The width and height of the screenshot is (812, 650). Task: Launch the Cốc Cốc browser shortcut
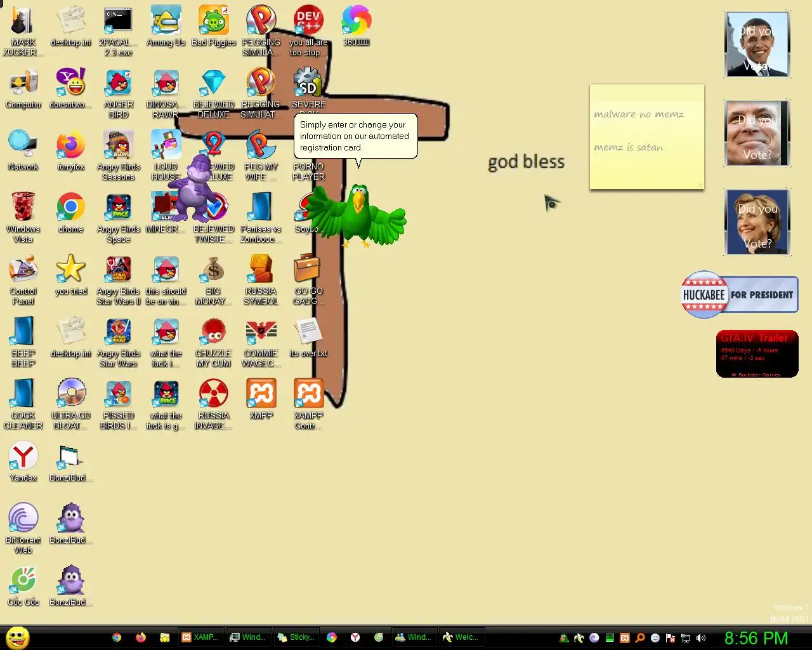[x=23, y=585]
